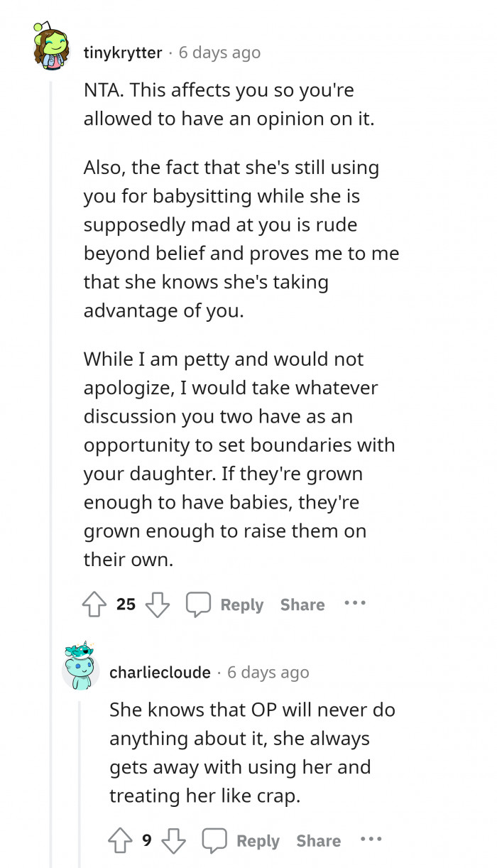This screenshot has width=497, height=868.
Task: Share charliecloude's reply
Action: click(318, 840)
